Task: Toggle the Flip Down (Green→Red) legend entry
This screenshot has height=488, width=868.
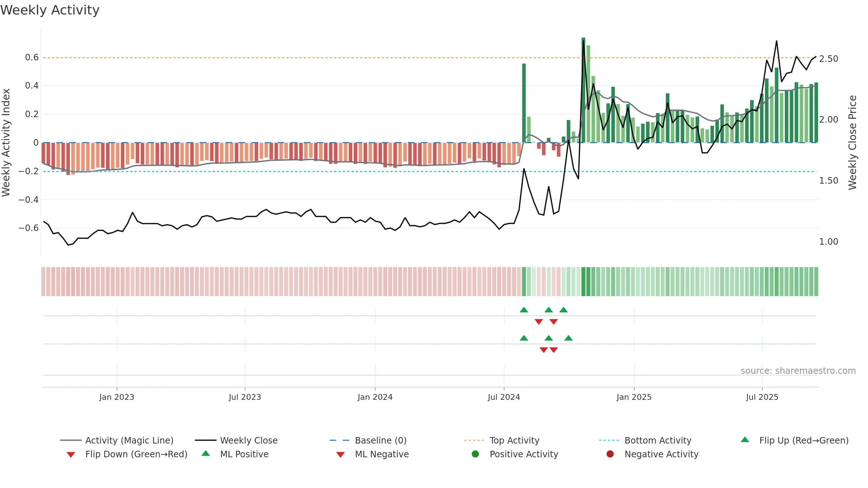Action: tap(127, 454)
